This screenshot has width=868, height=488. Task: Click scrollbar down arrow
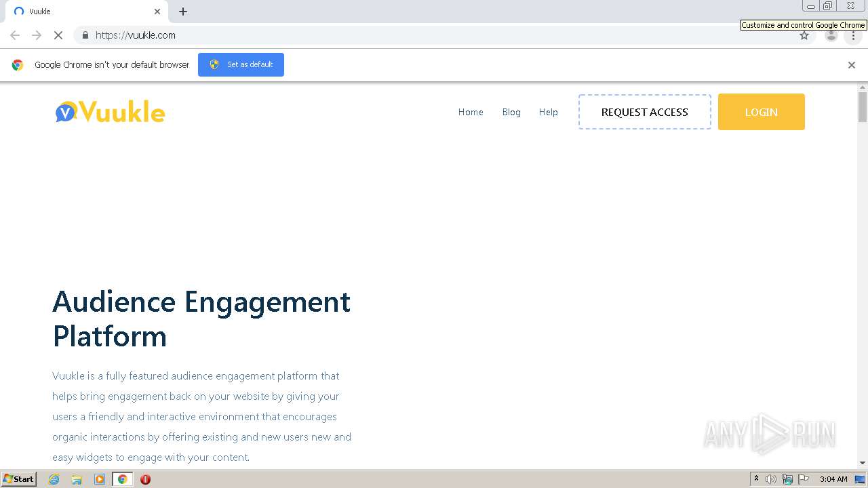pyautogui.click(x=863, y=463)
